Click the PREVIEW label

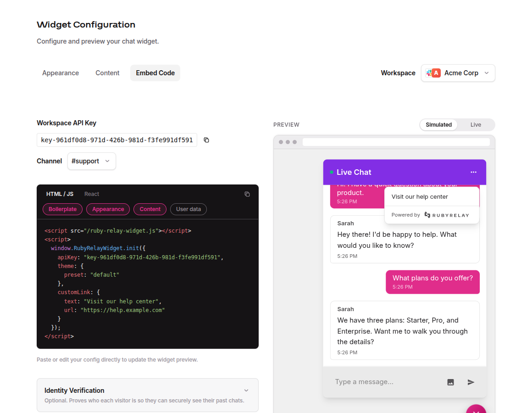286,125
